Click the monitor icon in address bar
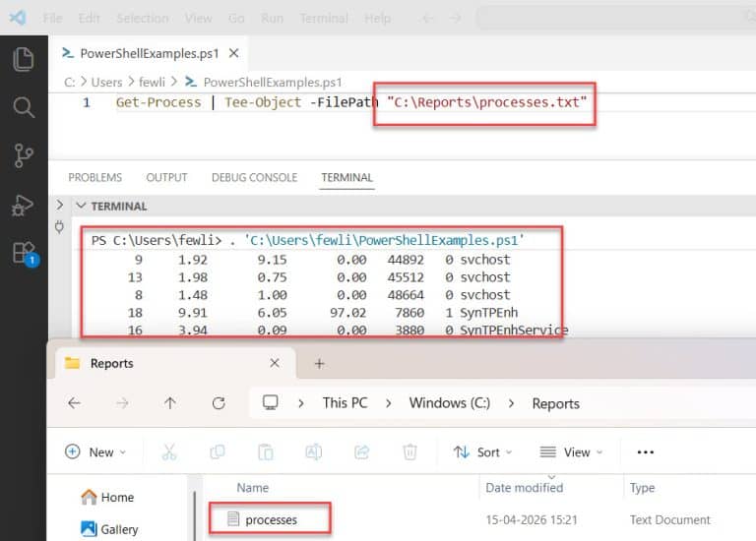The height and width of the screenshot is (541, 756). [270, 402]
